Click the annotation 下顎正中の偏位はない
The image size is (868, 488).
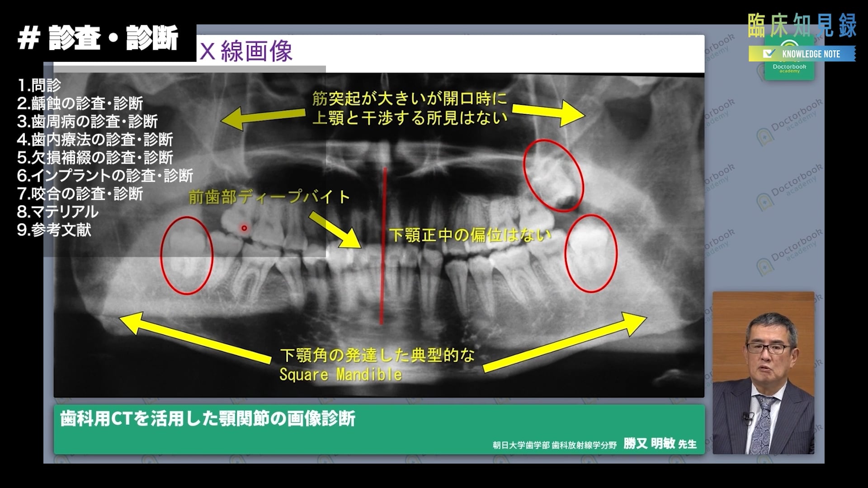pos(470,235)
